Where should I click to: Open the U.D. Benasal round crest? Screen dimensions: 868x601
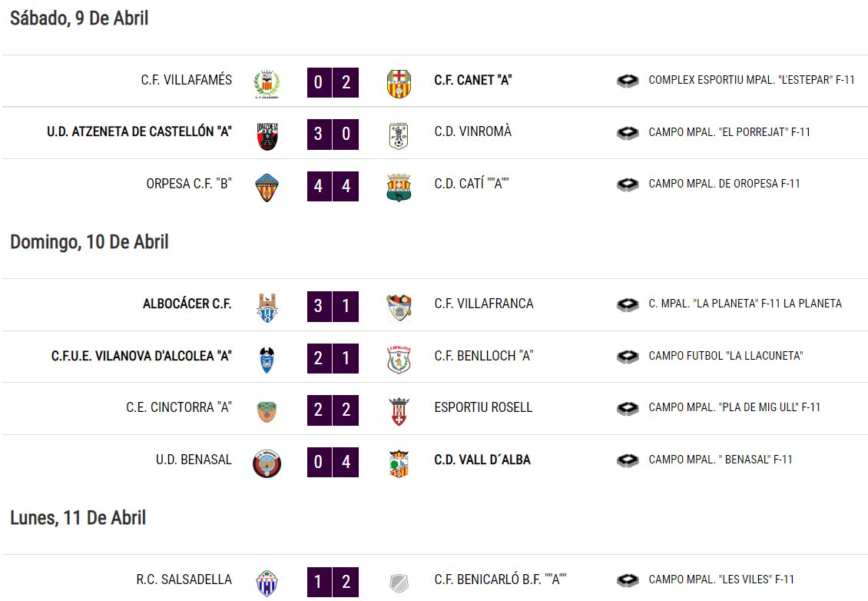click(x=267, y=463)
